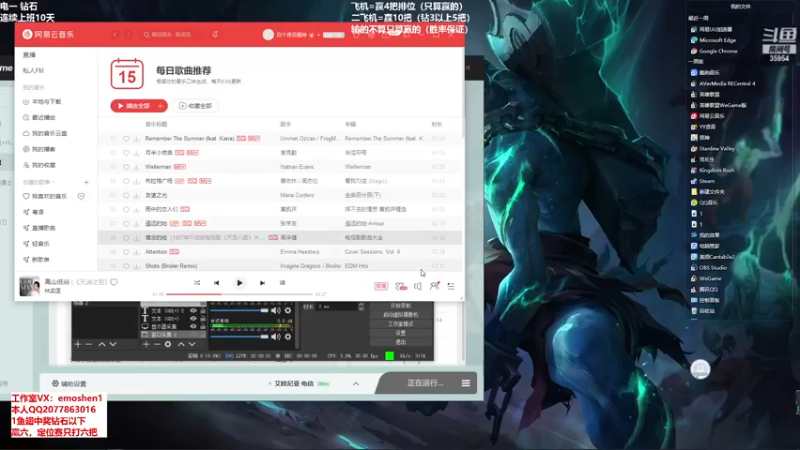Skip to the next track
800x450 pixels.
click(x=262, y=283)
